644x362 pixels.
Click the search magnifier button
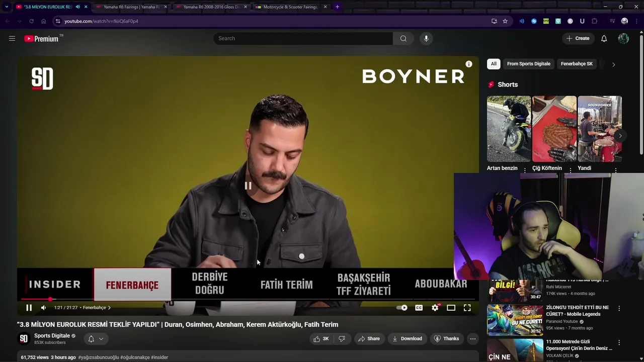point(404,38)
